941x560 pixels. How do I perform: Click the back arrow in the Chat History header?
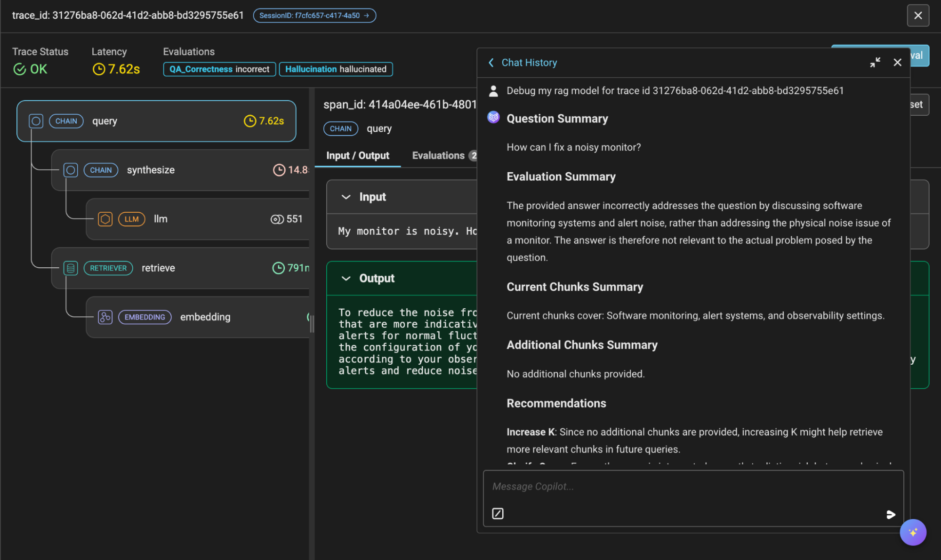(491, 62)
